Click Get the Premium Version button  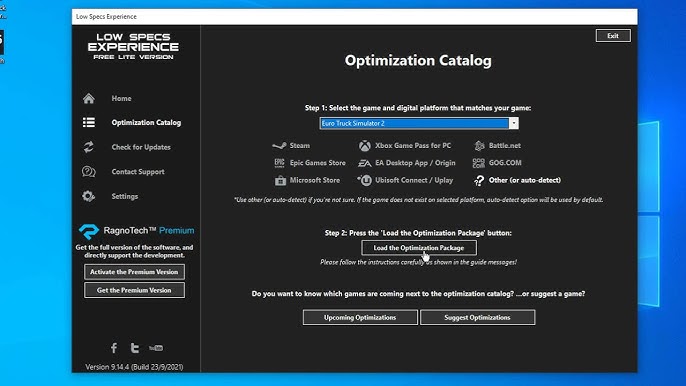click(134, 290)
